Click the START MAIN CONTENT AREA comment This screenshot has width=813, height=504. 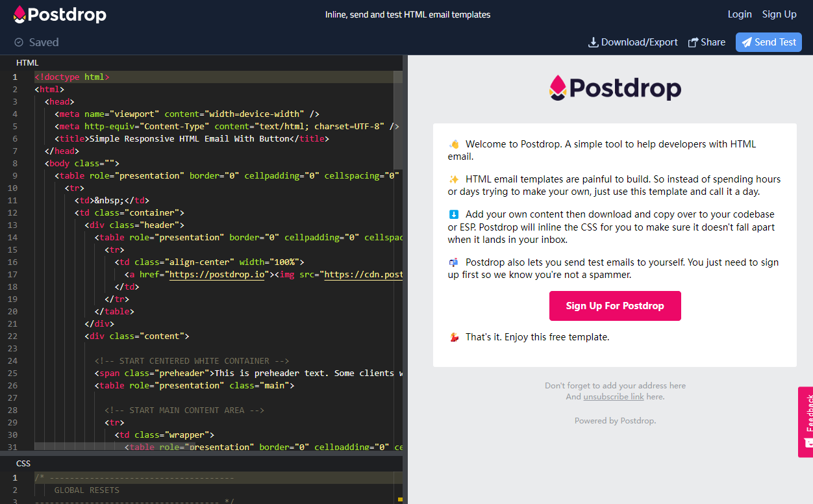[x=184, y=410]
